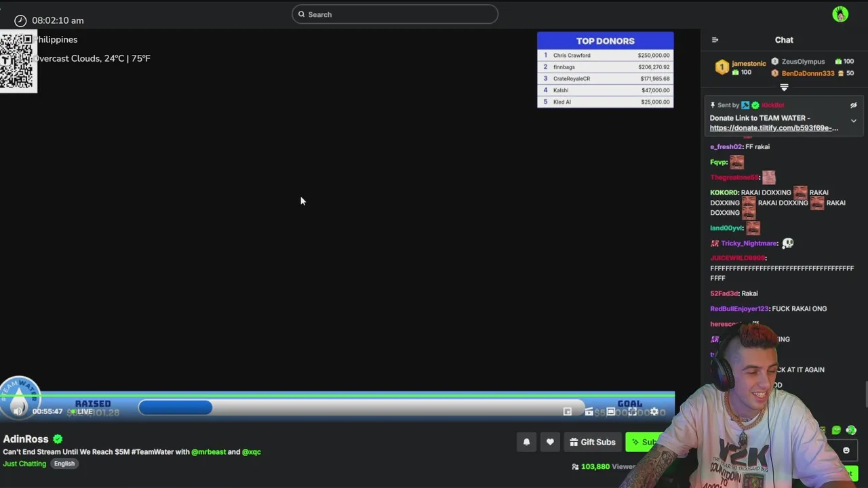Click the Kalshi row in Top Donors
This screenshot has height=488, width=868.
coord(606,90)
